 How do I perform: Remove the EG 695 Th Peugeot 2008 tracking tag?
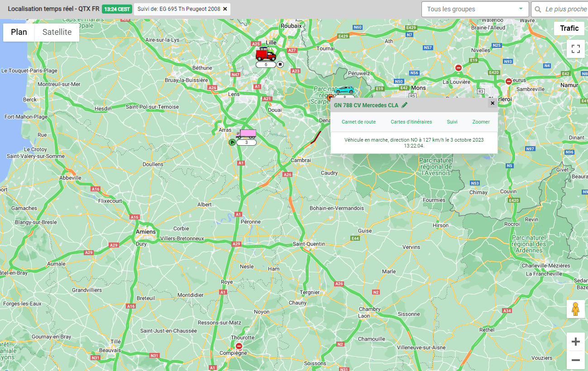tap(225, 9)
